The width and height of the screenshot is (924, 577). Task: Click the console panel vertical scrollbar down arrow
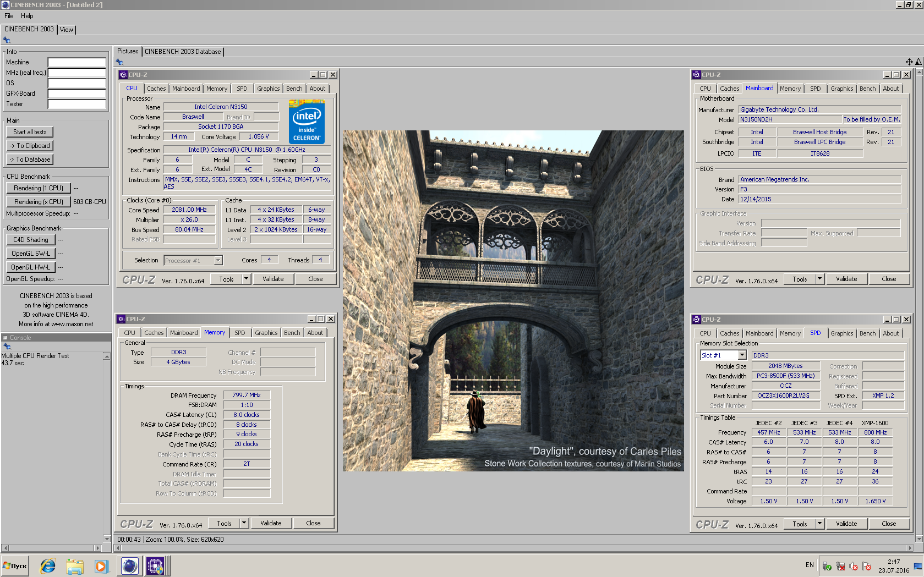point(107,539)
